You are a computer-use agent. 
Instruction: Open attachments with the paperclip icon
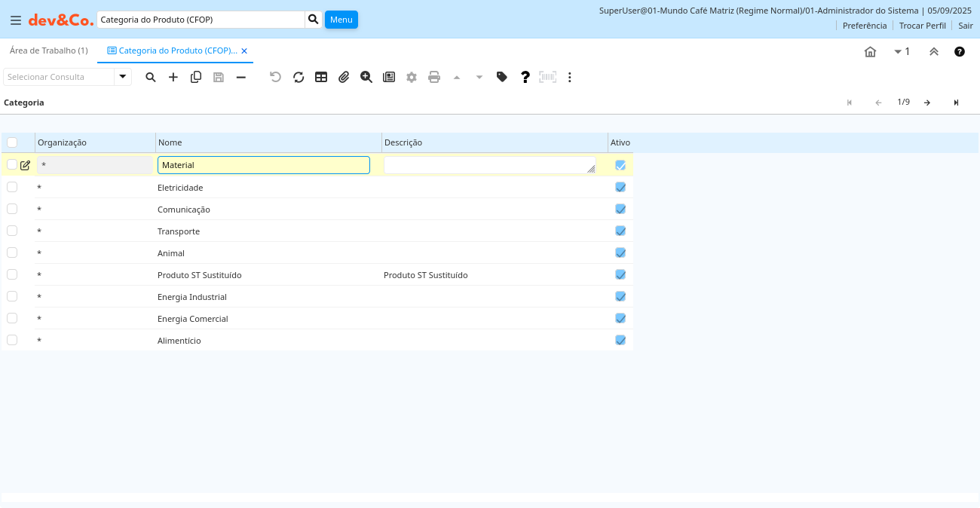[x=344, y=77]
